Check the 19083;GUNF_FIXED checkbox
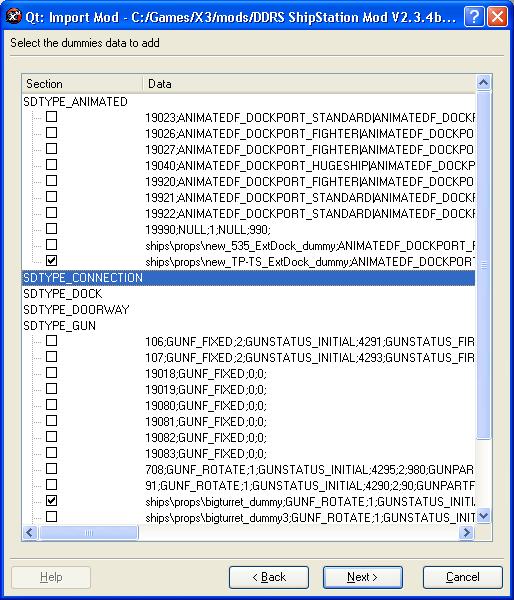Viewport: 514px width, 600px height. 51,453
